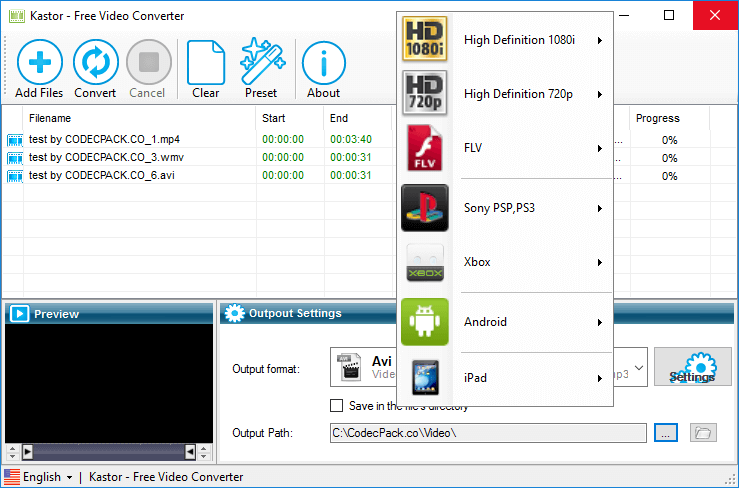Click the right preview up/down stepper
Screen dimensions: 739x488
click(204, 452)
